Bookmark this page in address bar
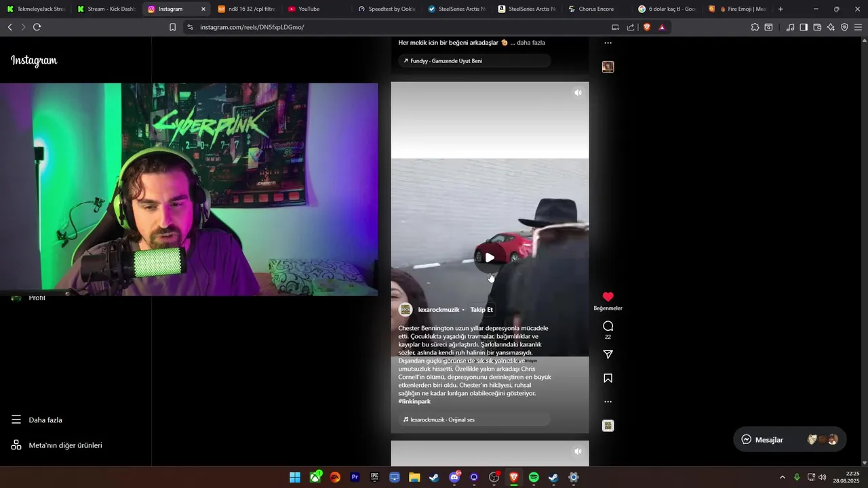Screen dimensions: 868x488 click(172, 27)
